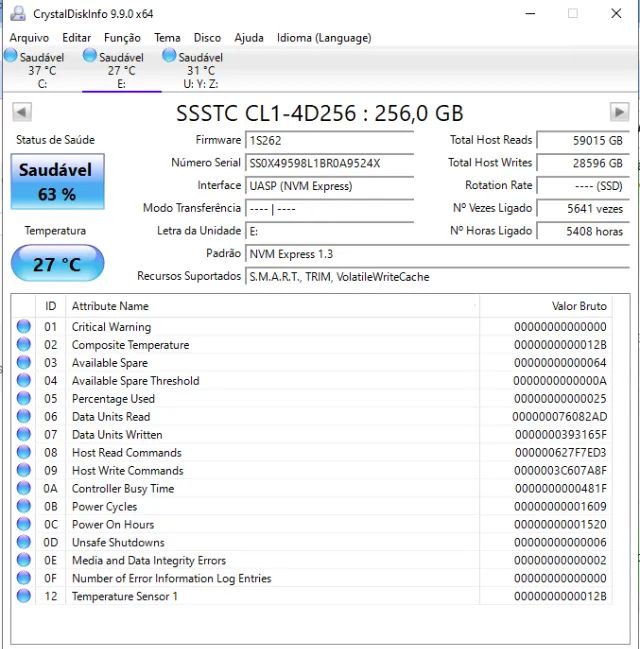The height and width of the screenshot is (649, 640).
Task: Click the Valor Bruto column header
Action: click(x=546, y=306)
